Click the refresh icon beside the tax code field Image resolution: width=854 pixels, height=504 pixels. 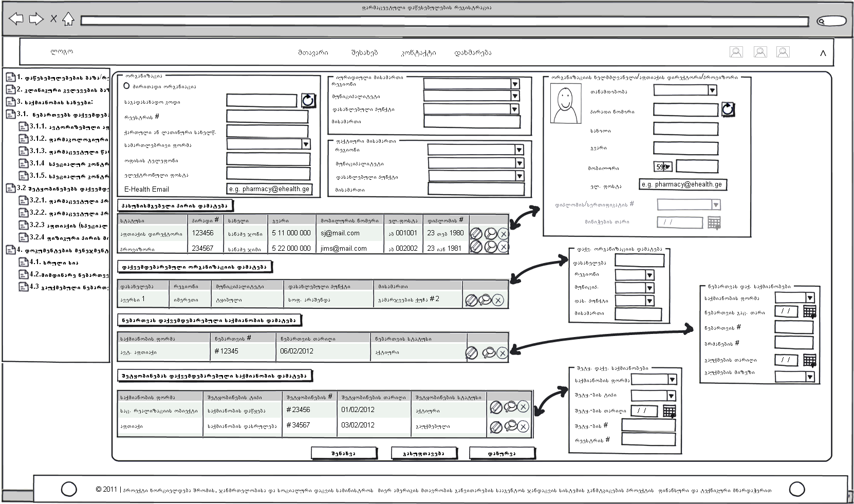(308, 100)
